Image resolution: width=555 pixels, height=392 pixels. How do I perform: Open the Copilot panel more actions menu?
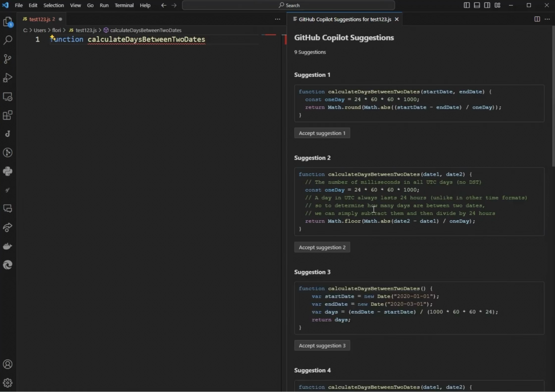pyautogui.click(x=547, y=19)
